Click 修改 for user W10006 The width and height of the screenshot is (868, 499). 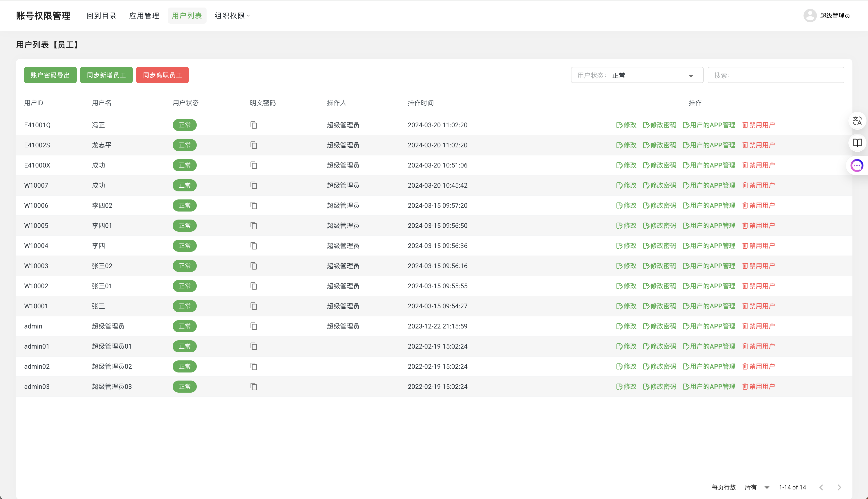point(626,206)
